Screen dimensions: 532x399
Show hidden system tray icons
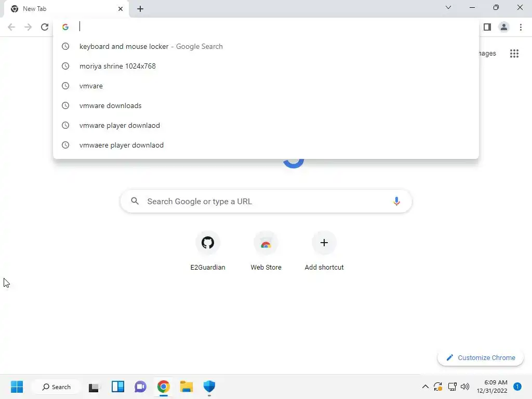(x=425, y=387)
